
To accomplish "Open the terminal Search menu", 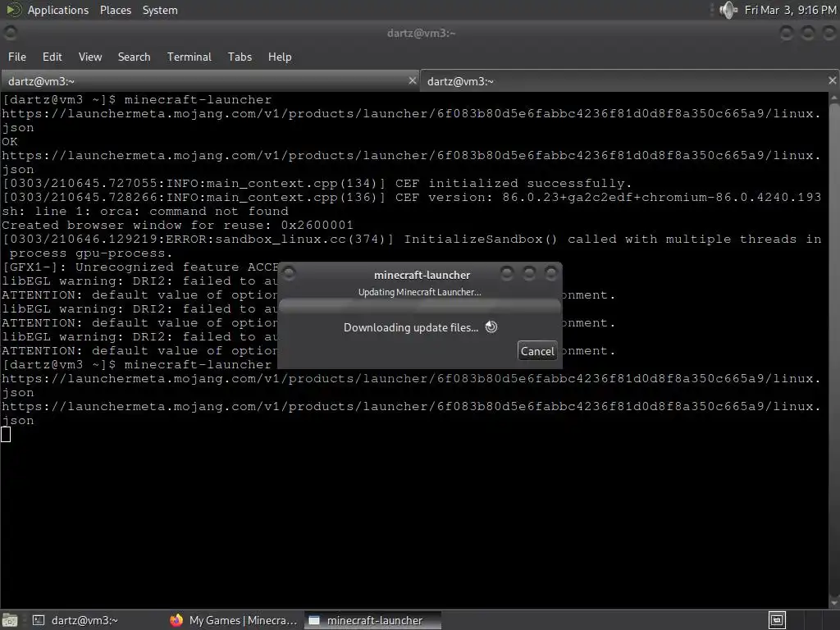I will [134, 57].
